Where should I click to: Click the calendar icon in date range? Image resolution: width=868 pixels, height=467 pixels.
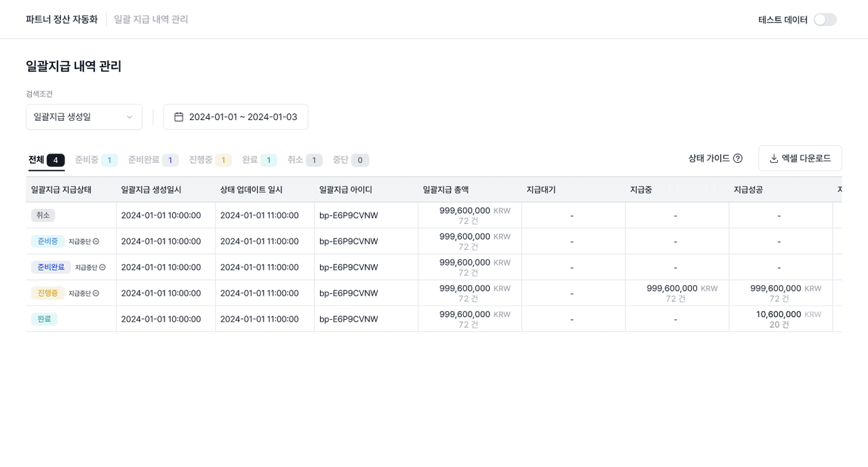pyautogui.click(x=179, y=117)
